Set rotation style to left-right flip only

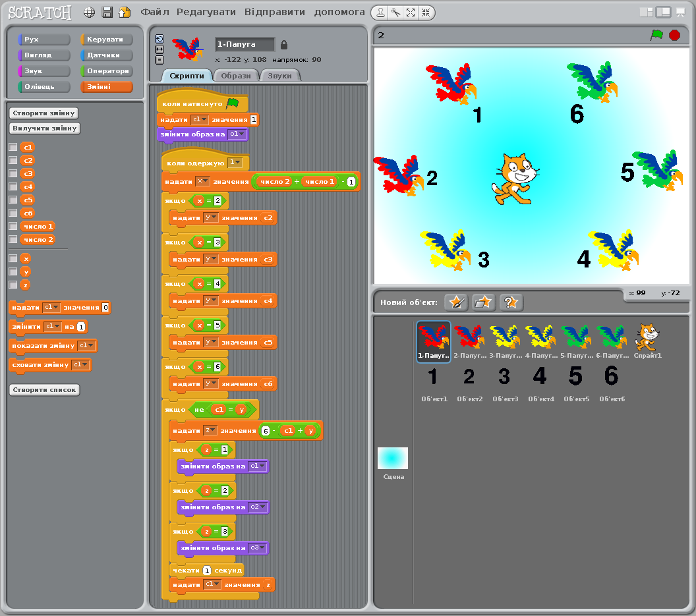point(159,49)
